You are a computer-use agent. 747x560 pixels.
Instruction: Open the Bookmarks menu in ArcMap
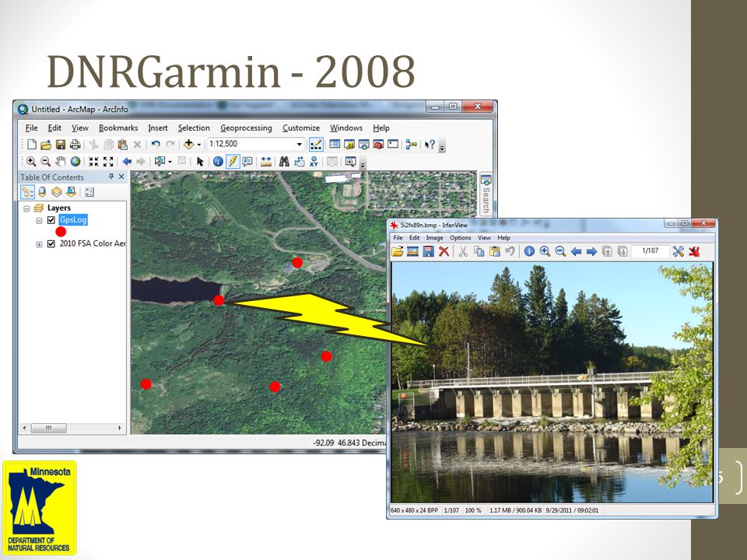point(118,128)
